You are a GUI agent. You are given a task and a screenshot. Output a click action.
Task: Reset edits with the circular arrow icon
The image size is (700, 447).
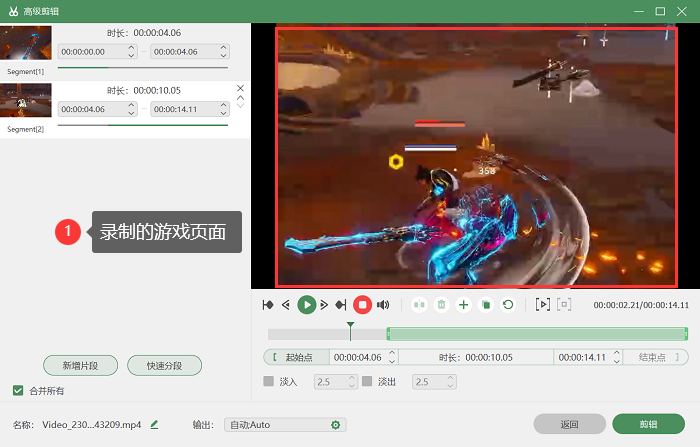click(x=508, y=305)
